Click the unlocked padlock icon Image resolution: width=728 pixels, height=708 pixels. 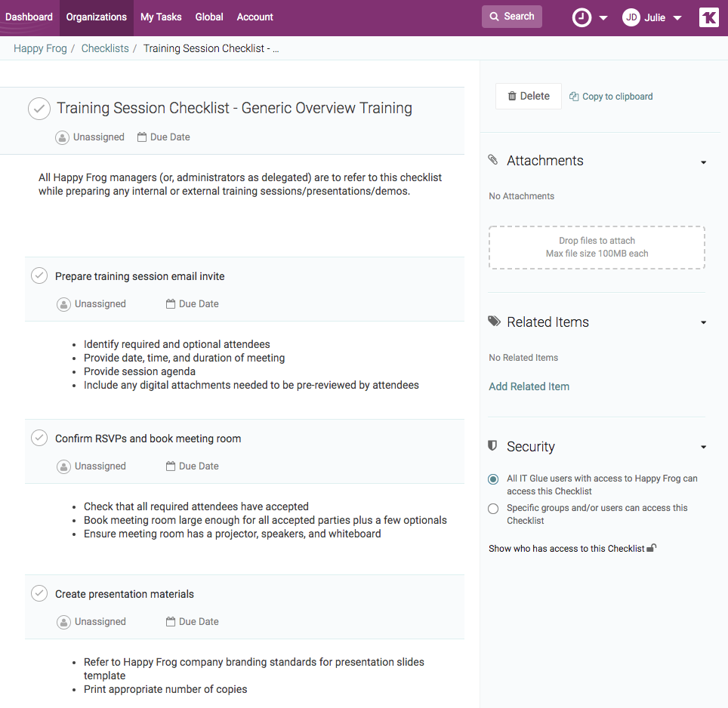652,548
